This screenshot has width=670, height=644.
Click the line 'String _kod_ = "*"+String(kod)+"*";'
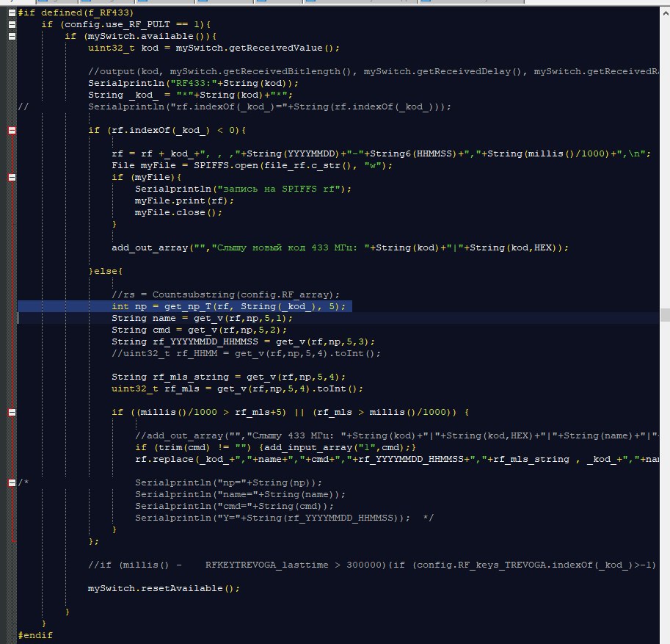click(190, 95)
